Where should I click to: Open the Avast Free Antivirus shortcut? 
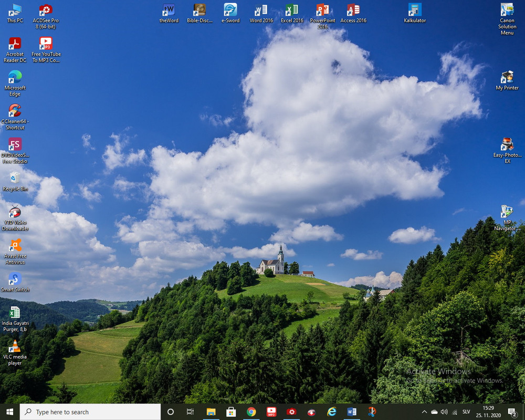(15, 251)
